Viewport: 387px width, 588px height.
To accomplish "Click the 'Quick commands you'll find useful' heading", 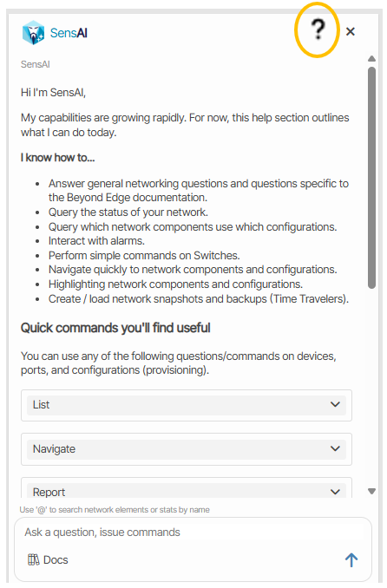I will [115, 328].
